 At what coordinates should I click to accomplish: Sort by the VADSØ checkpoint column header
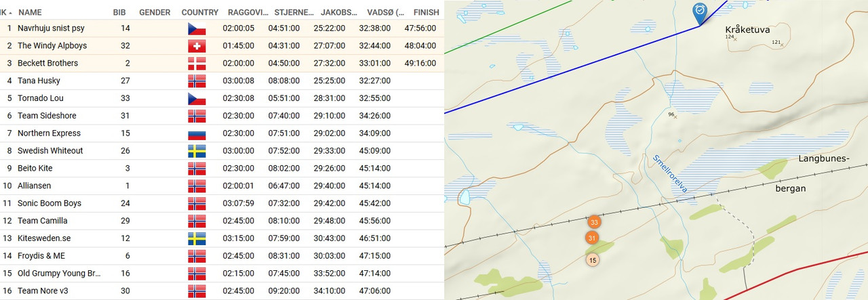pyautogui.click(x=386, y=12)
